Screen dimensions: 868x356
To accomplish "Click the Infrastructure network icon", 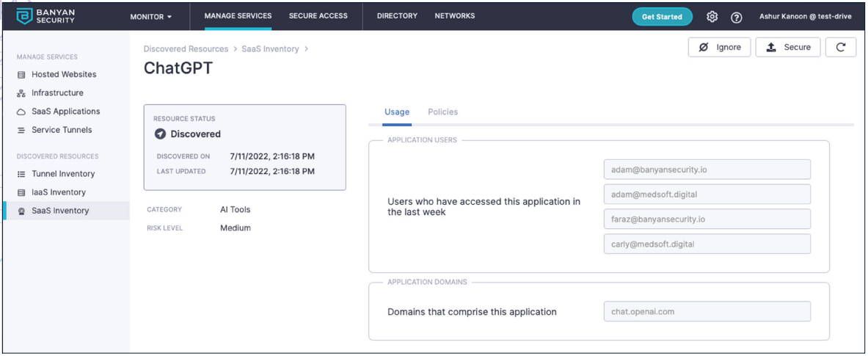I will pos(21,93).
